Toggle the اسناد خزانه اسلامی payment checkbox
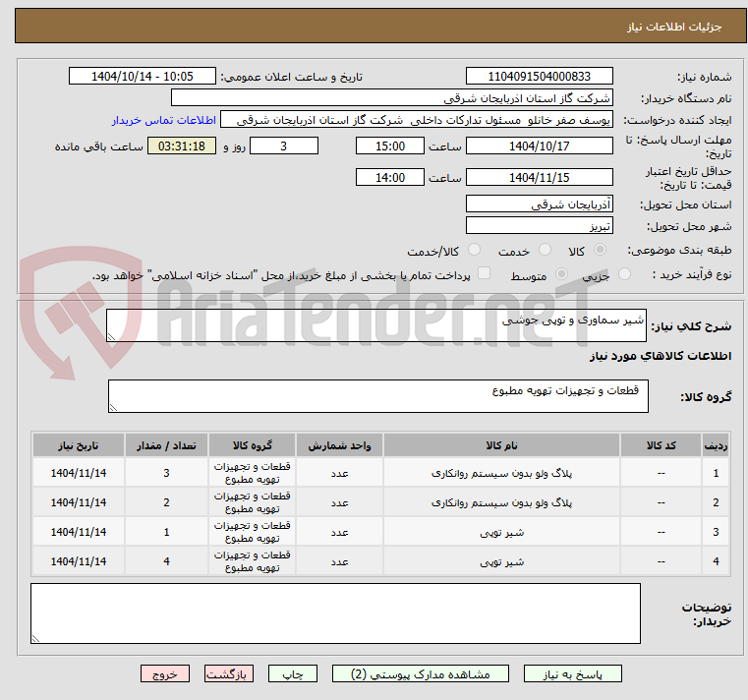 click(485, 273)
